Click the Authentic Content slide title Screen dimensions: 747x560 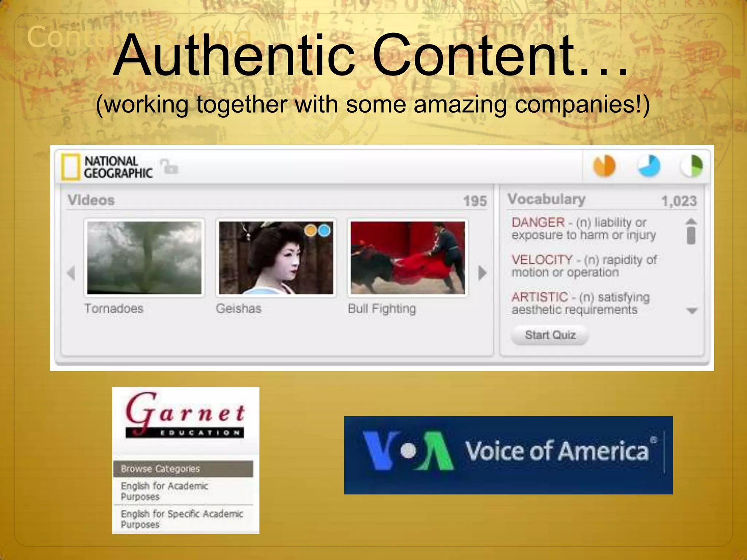point(371,55)
